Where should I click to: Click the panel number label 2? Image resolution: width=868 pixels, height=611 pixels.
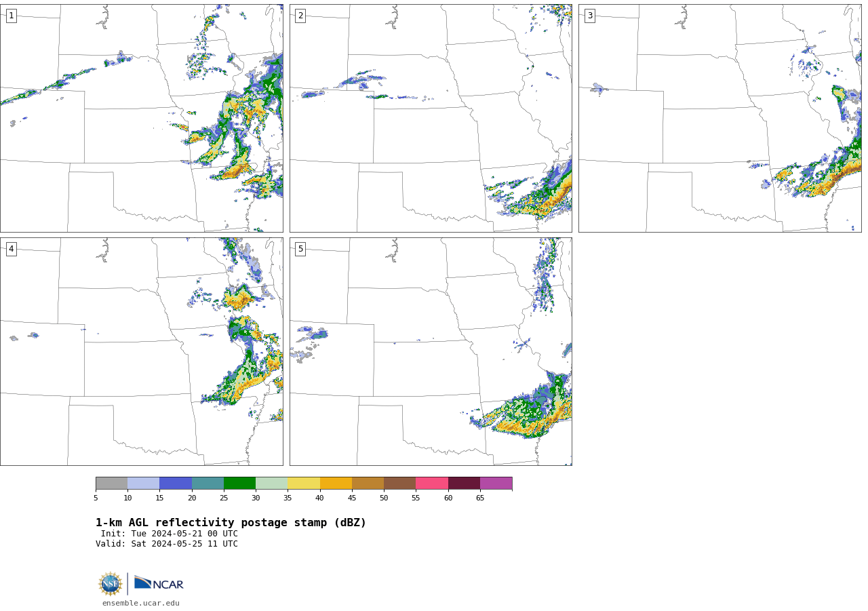pos(300,16)
